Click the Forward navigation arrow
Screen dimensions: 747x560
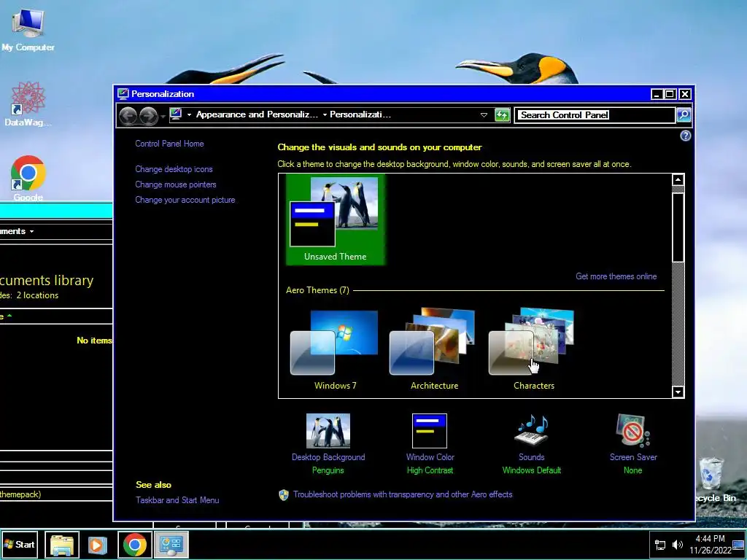pyautogui.click(x=148, y=115)
